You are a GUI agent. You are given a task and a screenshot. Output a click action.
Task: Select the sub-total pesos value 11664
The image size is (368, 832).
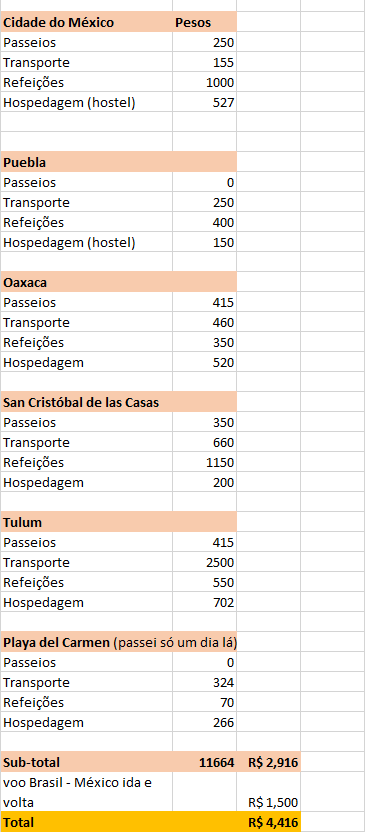tap(205, 762)
